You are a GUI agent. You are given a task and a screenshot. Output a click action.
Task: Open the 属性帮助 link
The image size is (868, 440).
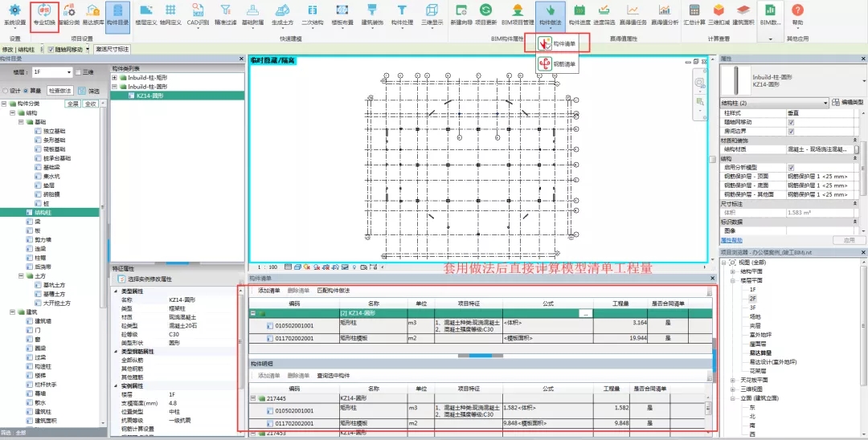(731, 240)
